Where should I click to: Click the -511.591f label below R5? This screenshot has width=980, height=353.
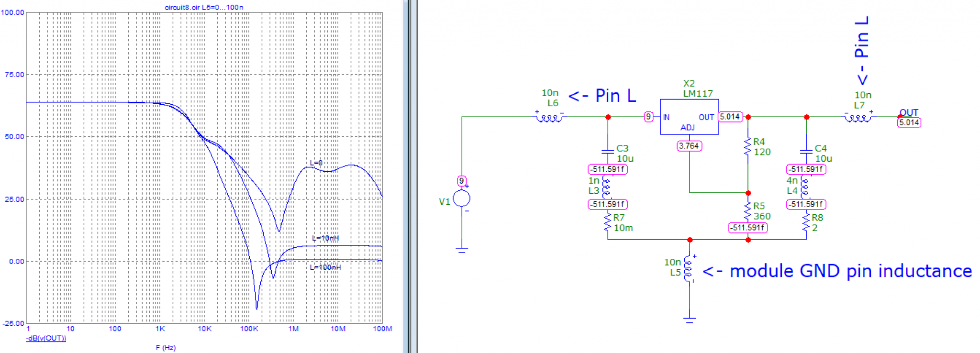[748, 228]
